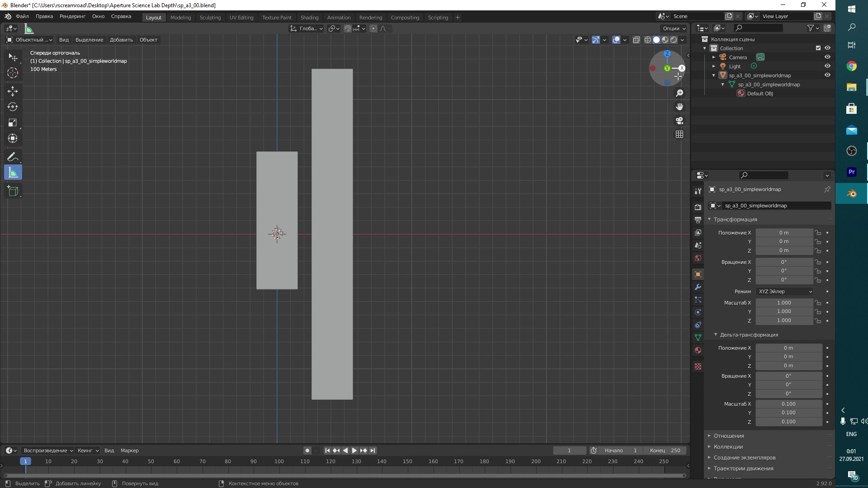Open the Tool properties tab
Image resolution: width=868 pixels, height=488 pixels.
tap(698, 191)
